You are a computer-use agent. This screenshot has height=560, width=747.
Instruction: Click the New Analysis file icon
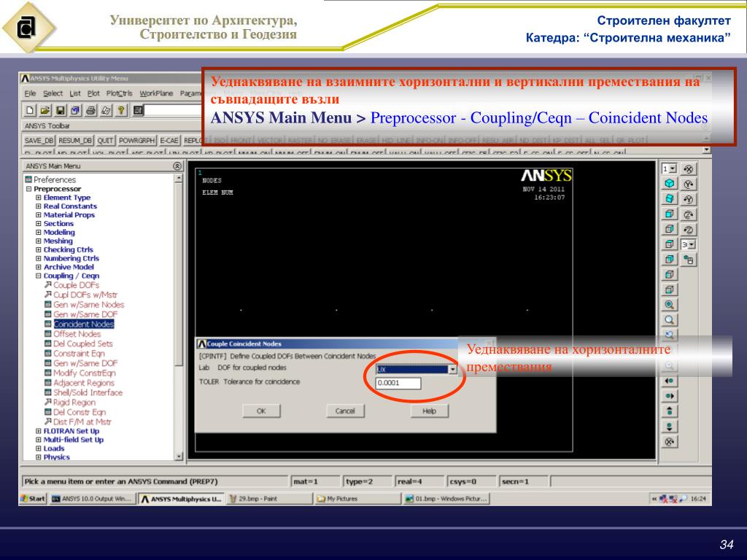30,111
